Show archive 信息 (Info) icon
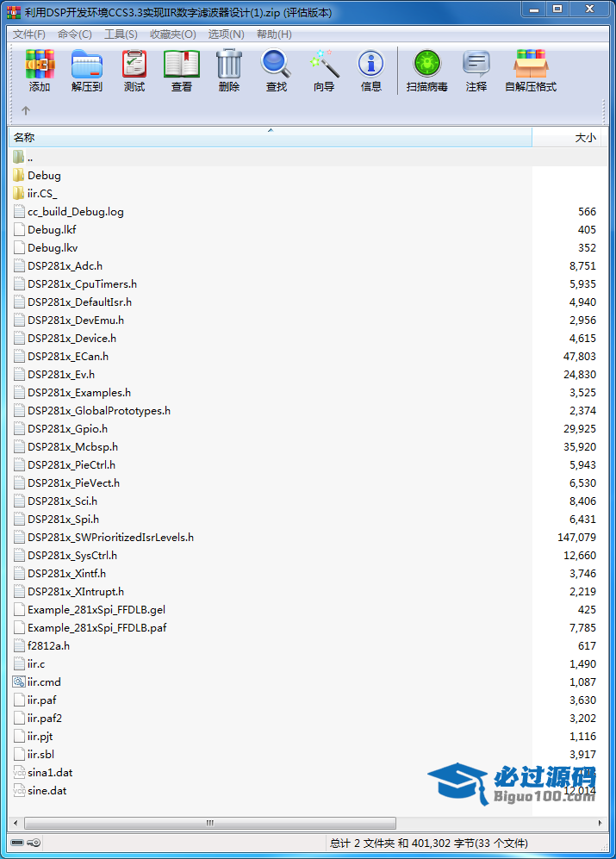The height and width of the screenshot is (859, 616). (x=371, y=65)
